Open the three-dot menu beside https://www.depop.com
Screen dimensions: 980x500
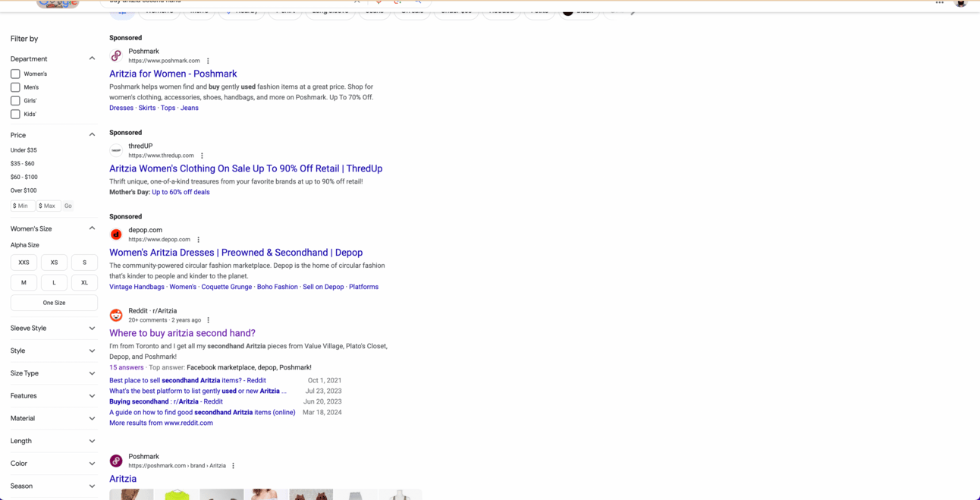pos(198,240)
